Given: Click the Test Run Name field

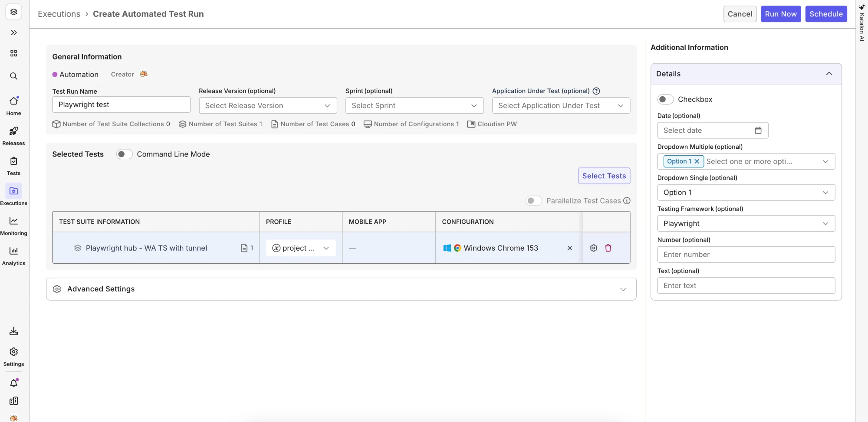Looking at the screenshot, I should (x=121, y=105).
